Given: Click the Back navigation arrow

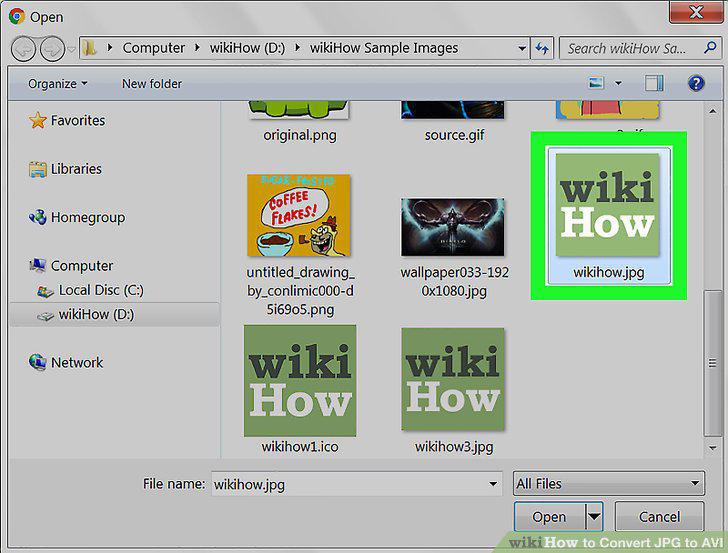Looking at the screenshot, I should pos(23,49).
